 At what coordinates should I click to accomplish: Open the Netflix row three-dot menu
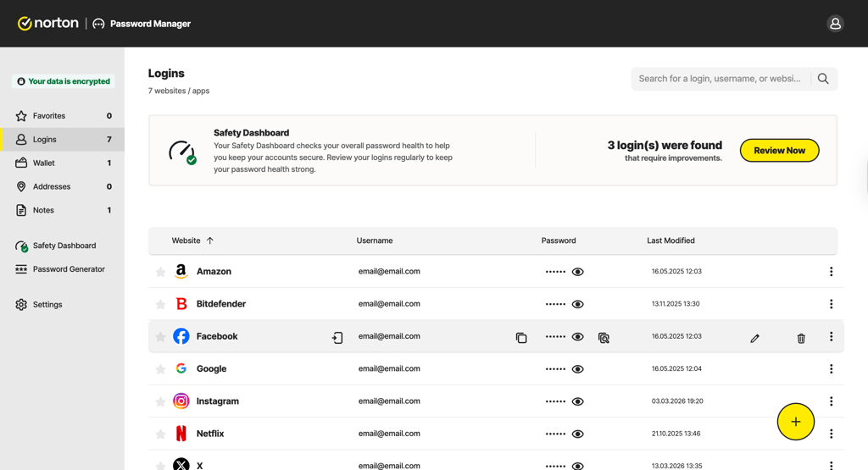click(x=831, y=434)
